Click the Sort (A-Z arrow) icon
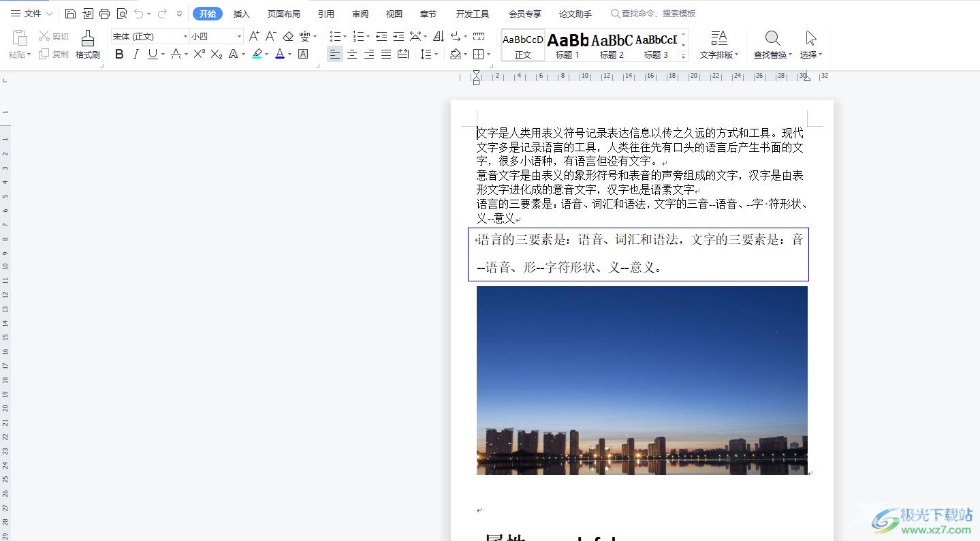The image size is (980, 541). pyautogui.click(x=439, y=36)
